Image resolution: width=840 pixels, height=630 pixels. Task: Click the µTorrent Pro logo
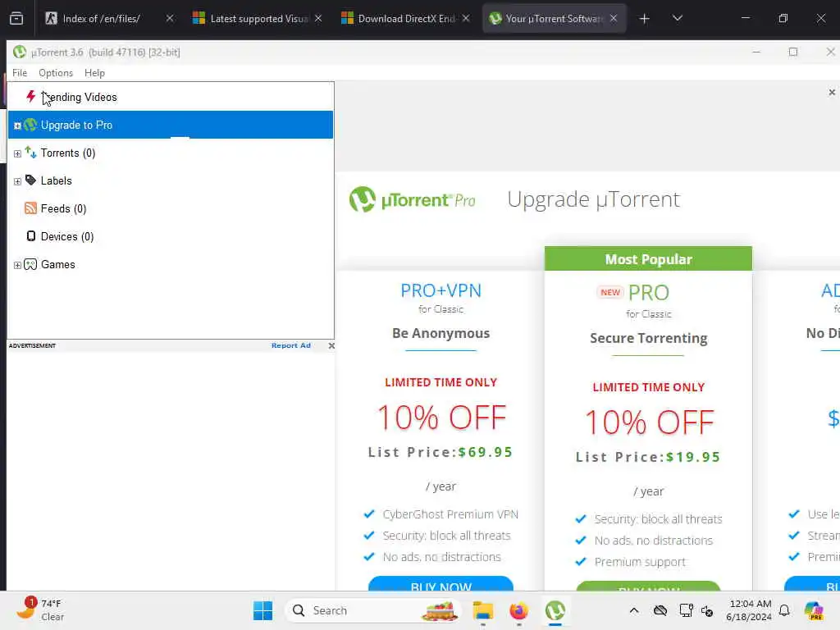(413, 200)
